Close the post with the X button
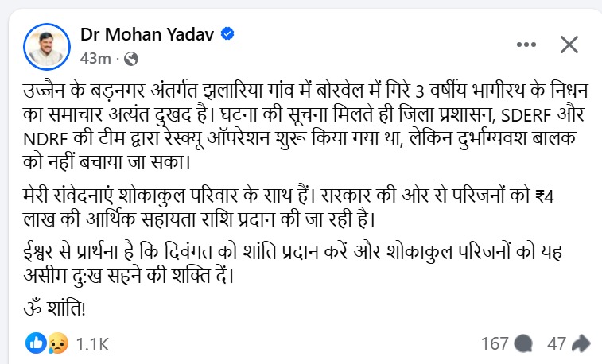Screen dimensions: 602x364 click(569, 45)
